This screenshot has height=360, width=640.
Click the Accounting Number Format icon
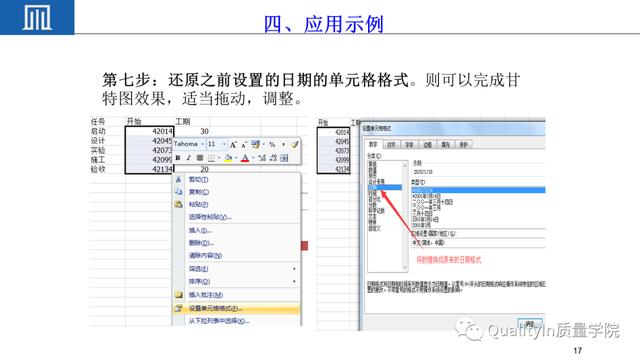pos(256,144)
